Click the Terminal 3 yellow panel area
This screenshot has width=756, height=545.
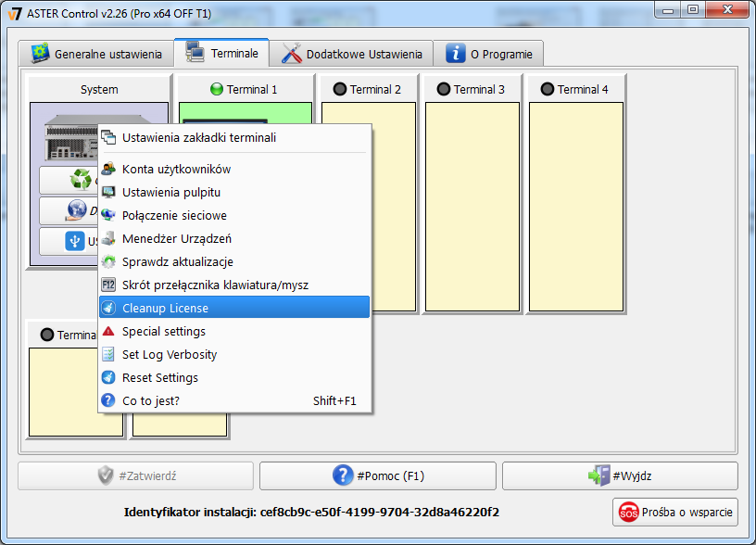click(472, 207)
